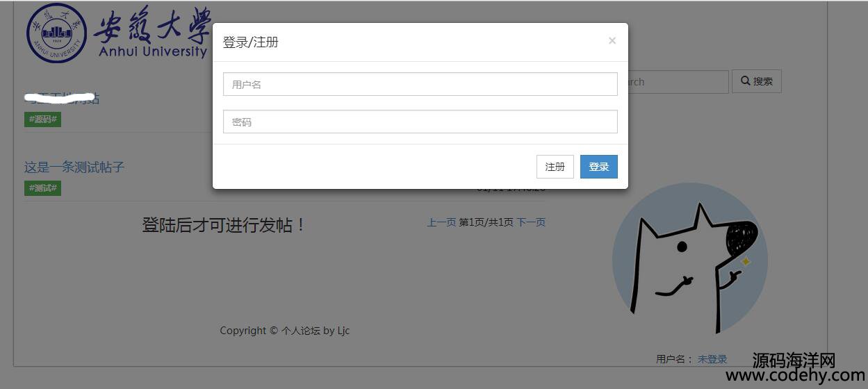Click the 未登录 link
Viewport: 868px width, 389px height.
(x=712, y=359)
